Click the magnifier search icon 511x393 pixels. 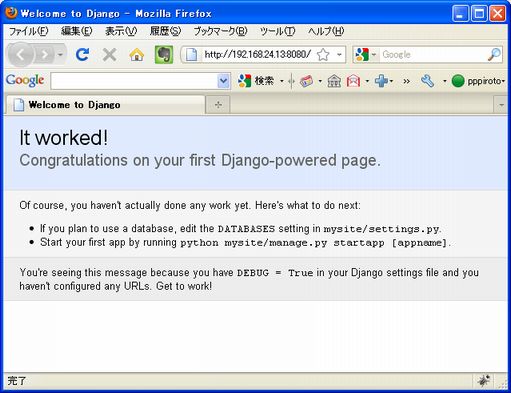click(x=494, y=54)
